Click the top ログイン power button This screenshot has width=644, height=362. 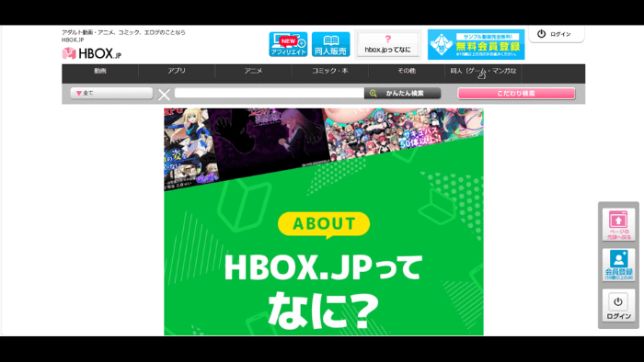pos(557,34)
